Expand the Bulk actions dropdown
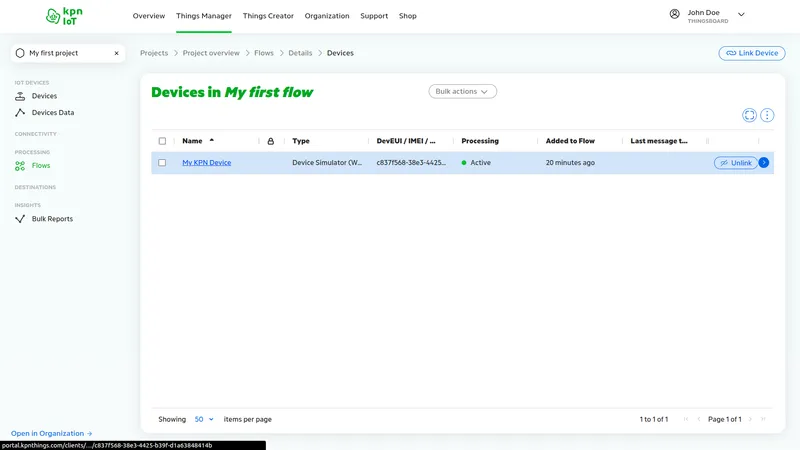 (x=462, y=91)
